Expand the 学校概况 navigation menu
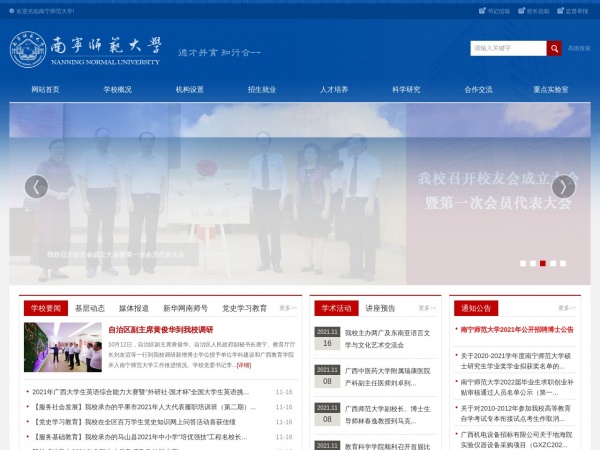The width and height of the screenshot is (600, 450). click(117, 89)
